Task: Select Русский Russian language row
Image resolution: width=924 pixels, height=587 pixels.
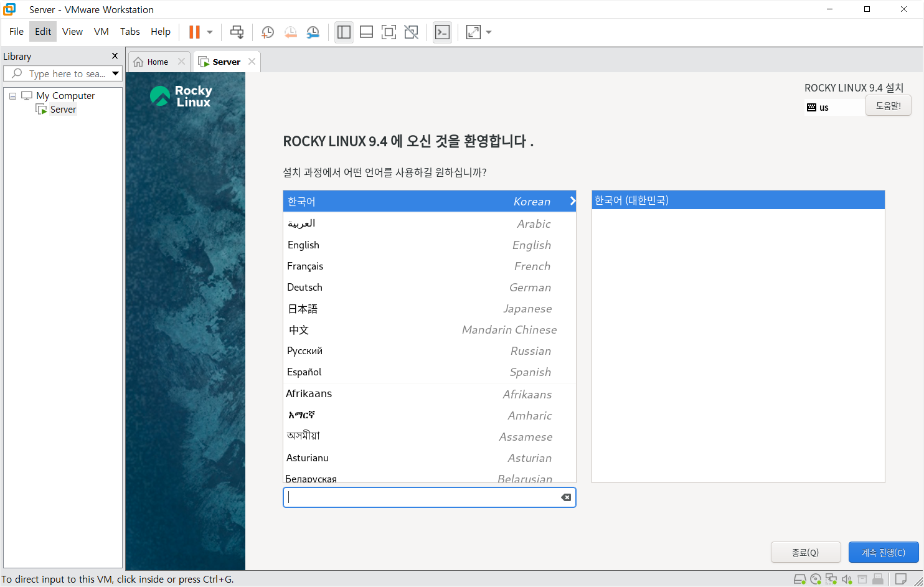Action: pos(430,350)
